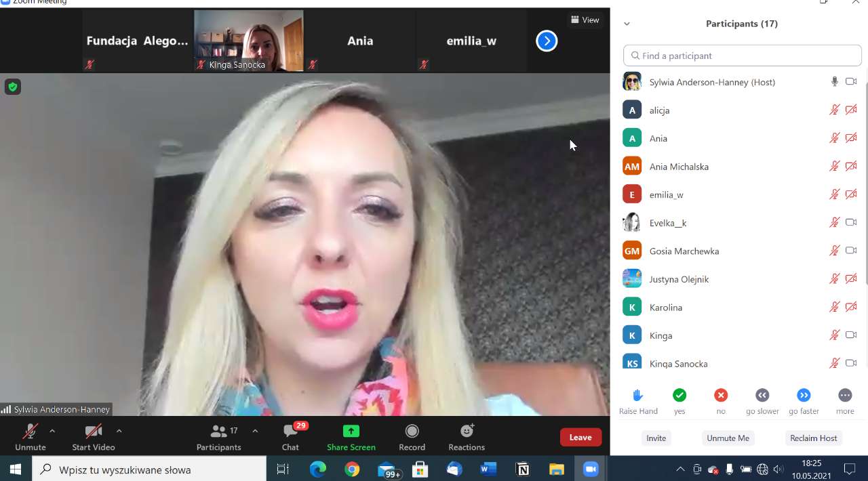Open the more options in participants panel
Image resolution: width=868 pixels, height=481 pixels.
pyautogui.click(x=845, y=395)
